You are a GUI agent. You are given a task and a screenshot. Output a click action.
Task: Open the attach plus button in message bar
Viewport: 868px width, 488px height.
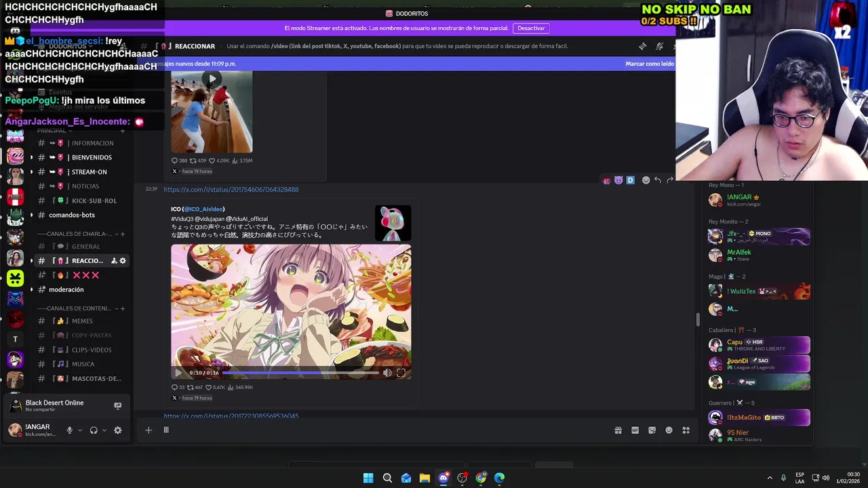[149, 430]
